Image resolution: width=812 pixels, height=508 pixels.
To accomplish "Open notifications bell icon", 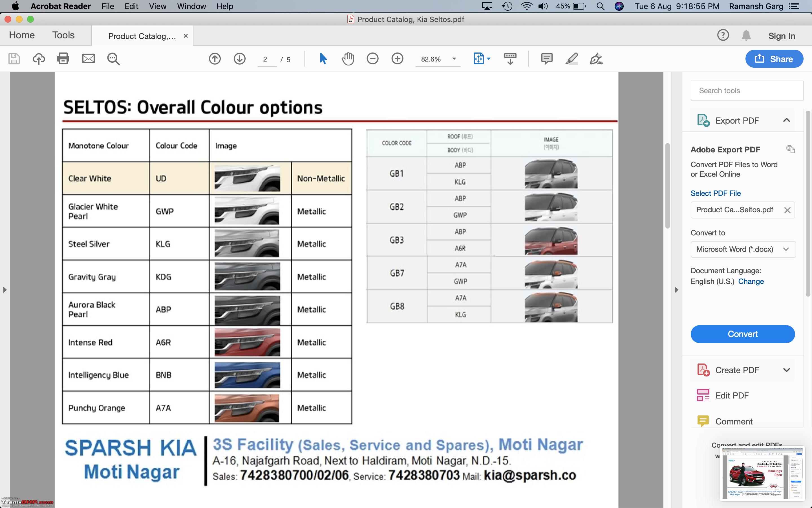I will (x=746, y=35).
